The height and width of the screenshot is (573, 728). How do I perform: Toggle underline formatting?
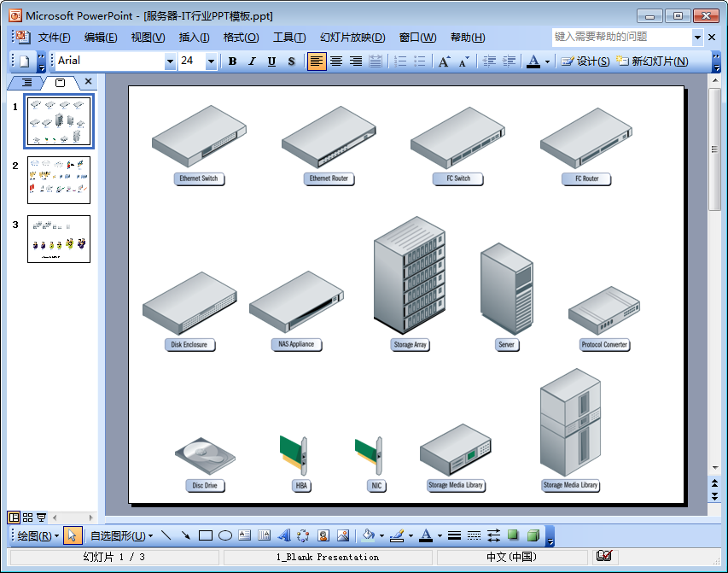point(271,61)
